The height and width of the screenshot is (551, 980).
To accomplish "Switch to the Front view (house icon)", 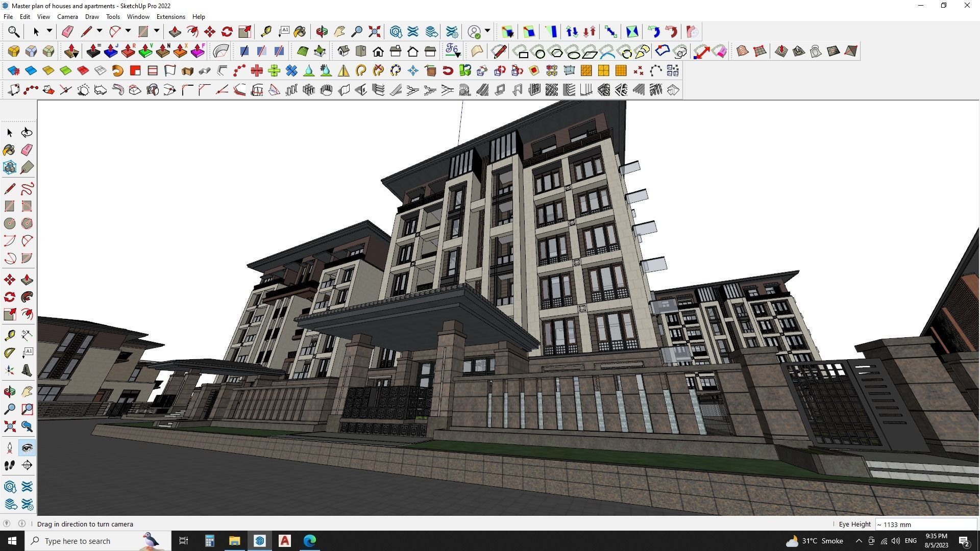I will point(378,51).
